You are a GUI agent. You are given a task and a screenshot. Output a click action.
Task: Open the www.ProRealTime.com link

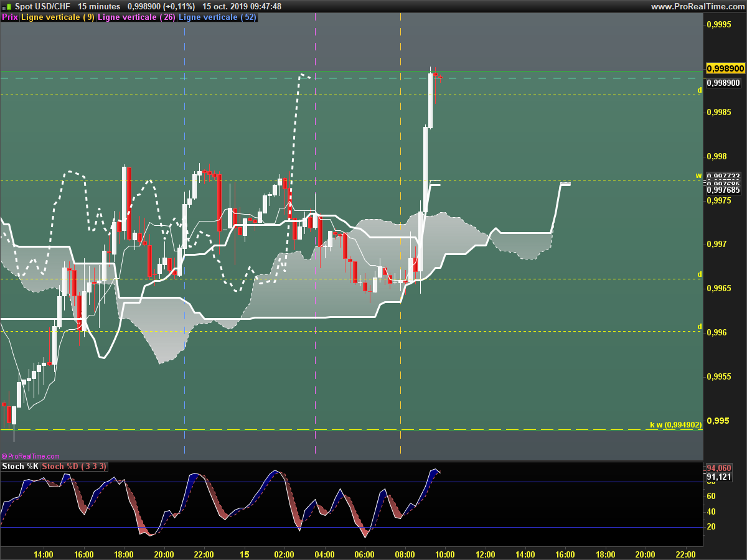[697, 6]
